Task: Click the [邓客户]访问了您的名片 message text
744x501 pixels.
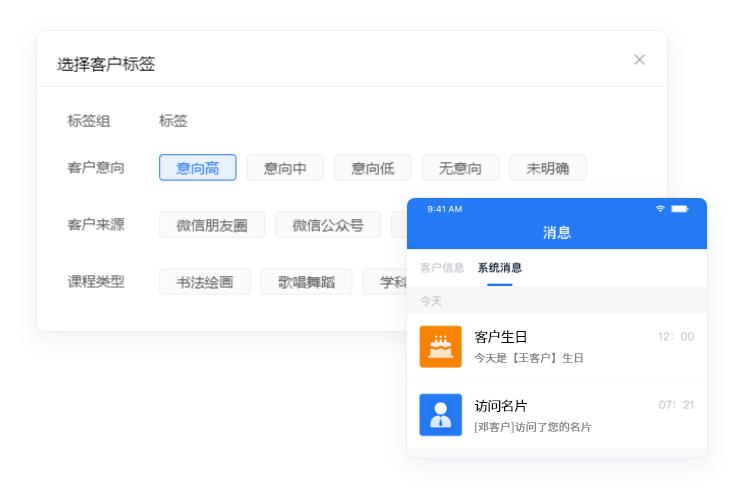Action: pos(532,427)
